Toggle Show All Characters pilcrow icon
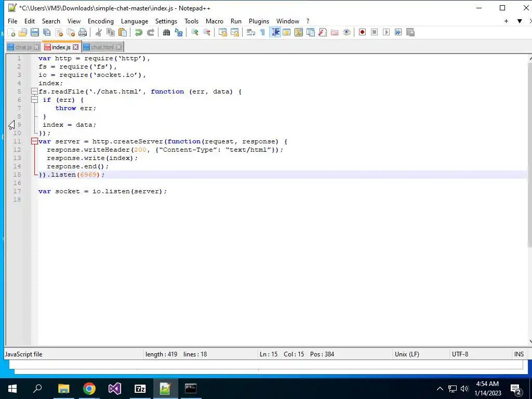This screenshot has width=532, height=399. (x=262, y=32)
